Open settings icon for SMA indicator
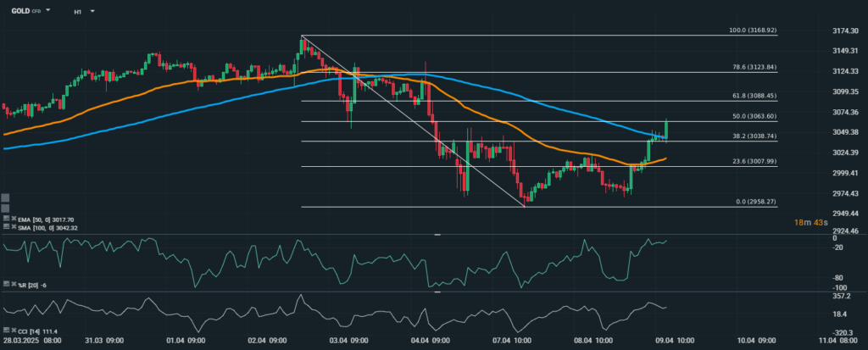This screenshot has width=868, height=350. [7, 226]
